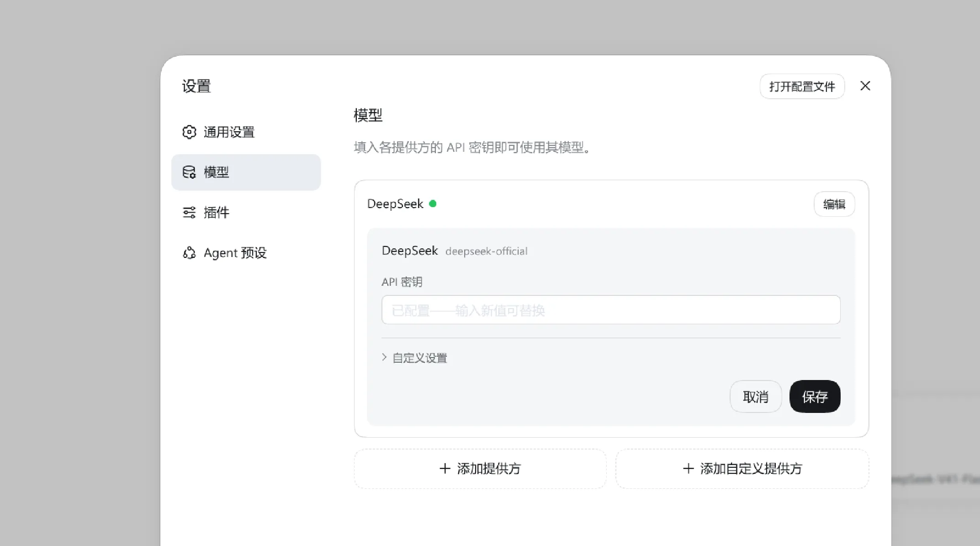Click the 填入各提供方的 API 密钥 description
This screenshot has width=980, height=546.
point(473,147)
